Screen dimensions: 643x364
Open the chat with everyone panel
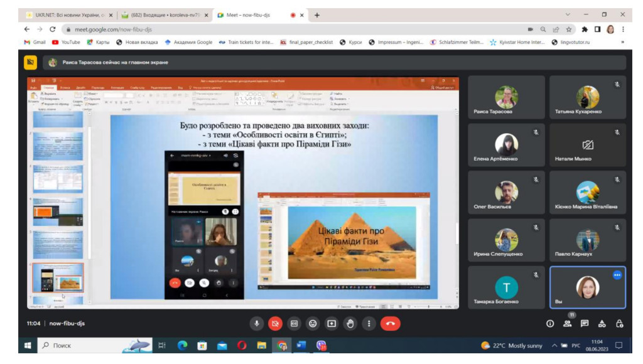coord(585,324)
